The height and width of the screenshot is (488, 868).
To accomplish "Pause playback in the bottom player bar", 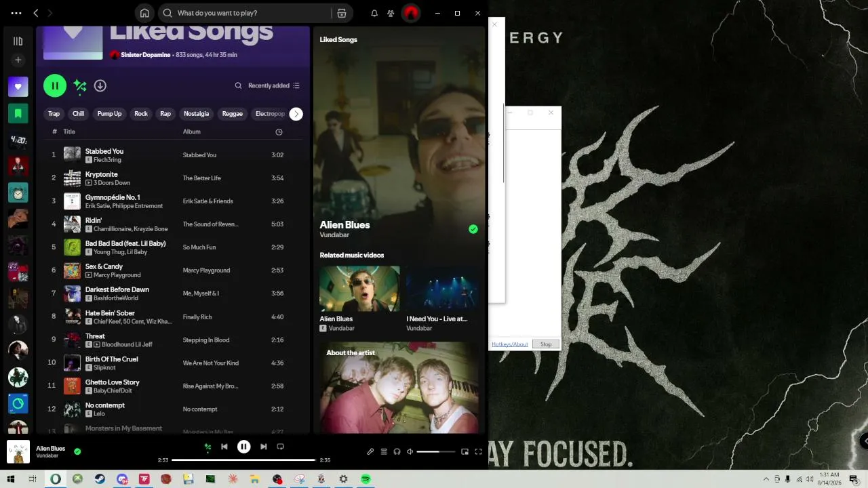I will coord(243,447).
